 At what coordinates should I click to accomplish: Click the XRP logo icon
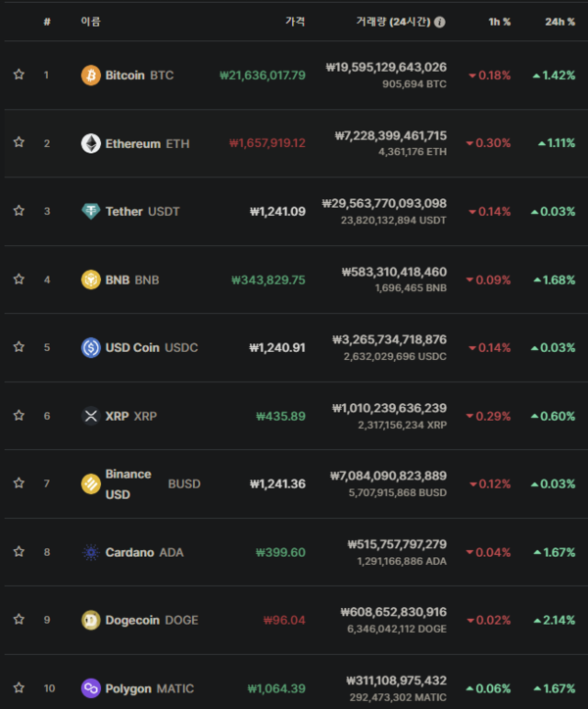click(90, 416)
